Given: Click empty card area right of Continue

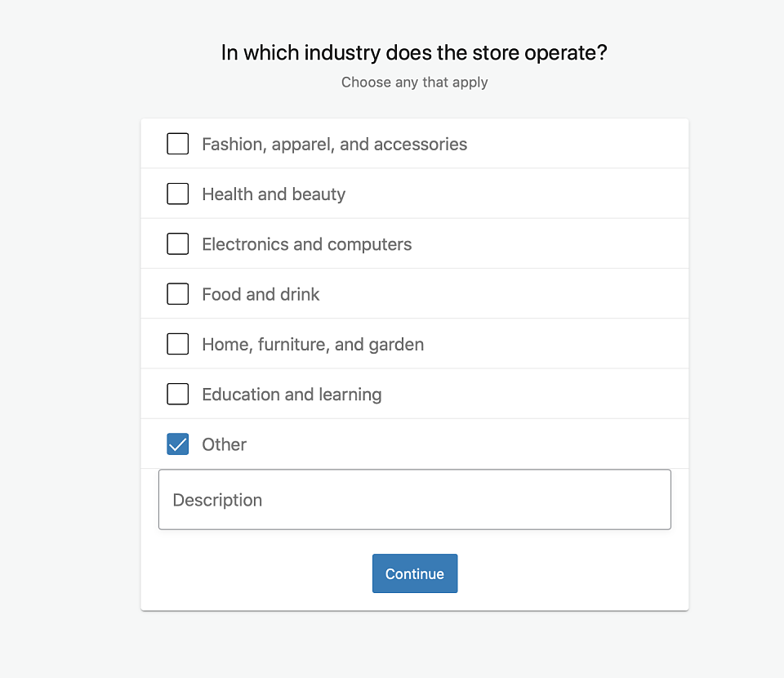Looking at the screenshot, I should pyautogui.click(x=572, y=573).
